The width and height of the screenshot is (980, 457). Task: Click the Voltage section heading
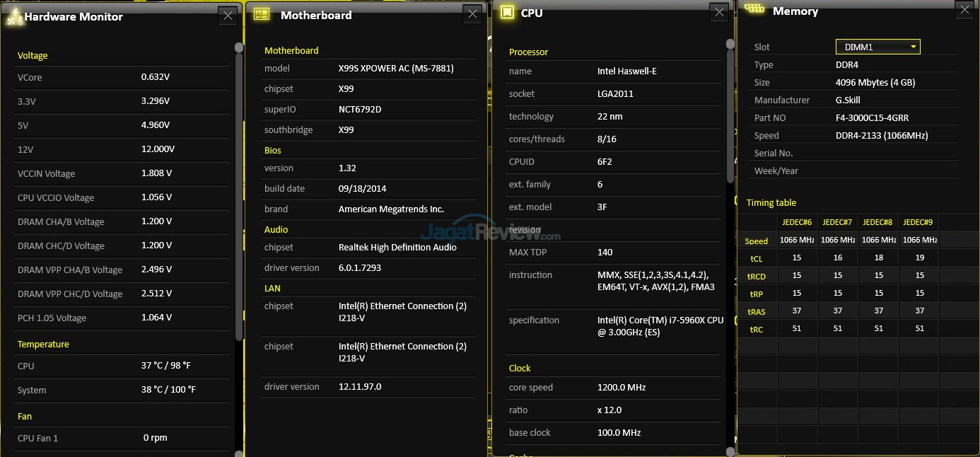click(33, 55)
